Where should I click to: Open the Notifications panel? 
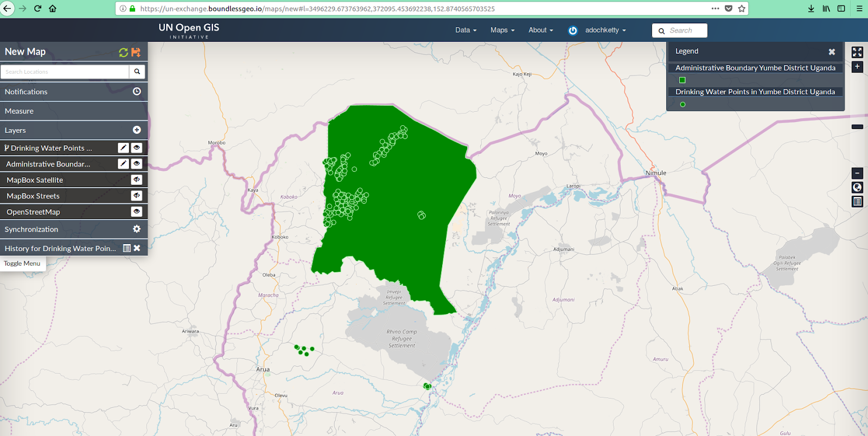click(26, 92)
